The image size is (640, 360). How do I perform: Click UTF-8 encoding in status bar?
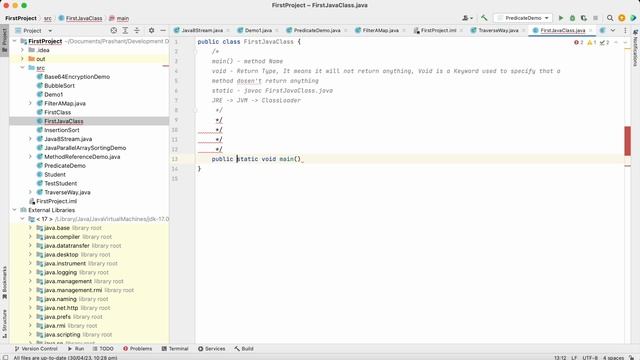590,358
